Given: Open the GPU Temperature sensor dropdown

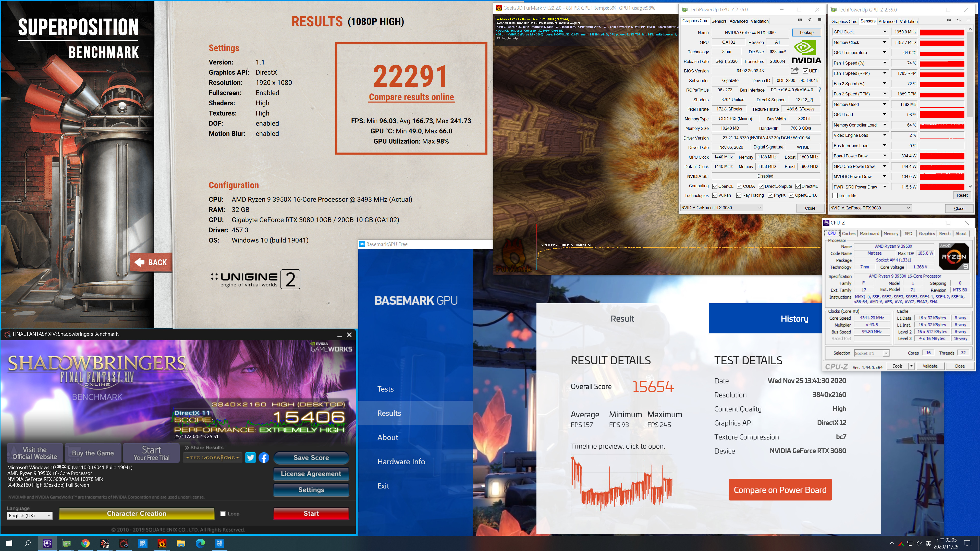Looking at the screenshot, I should tap(885, 53).
